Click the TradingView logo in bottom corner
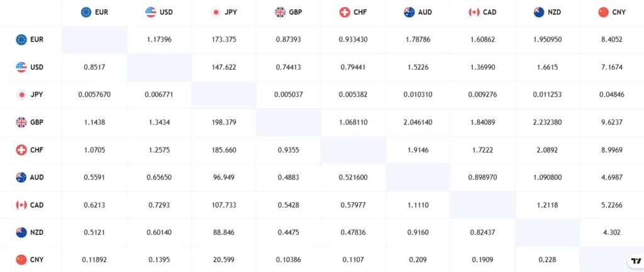644x272 pixels. click(635, 261)
